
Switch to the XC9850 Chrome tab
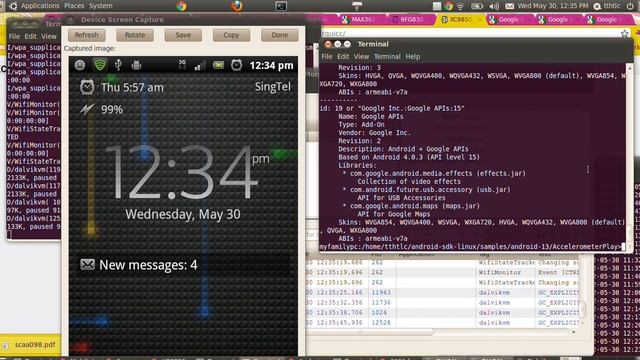(459, 19)
